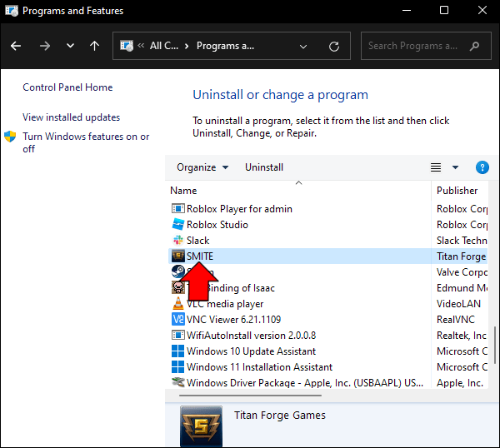Expand the address bar history dropdown
This screenshot has height=448, width=500.
click(303, 47)
